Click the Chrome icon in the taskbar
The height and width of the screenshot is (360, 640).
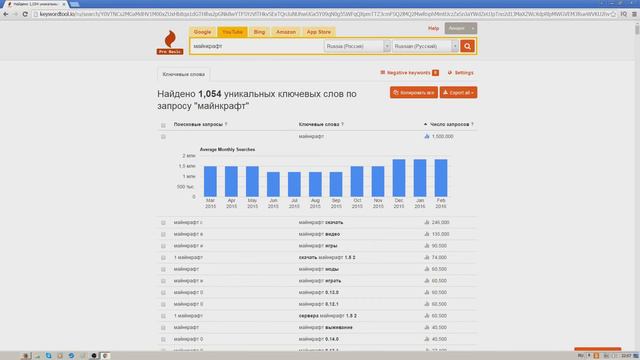point(105,356)
